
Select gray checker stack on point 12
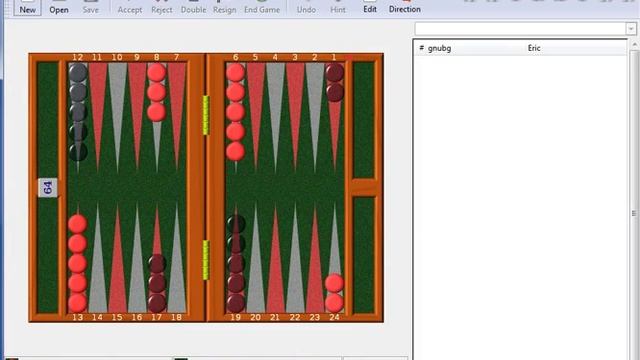click(x=78, y=112)
